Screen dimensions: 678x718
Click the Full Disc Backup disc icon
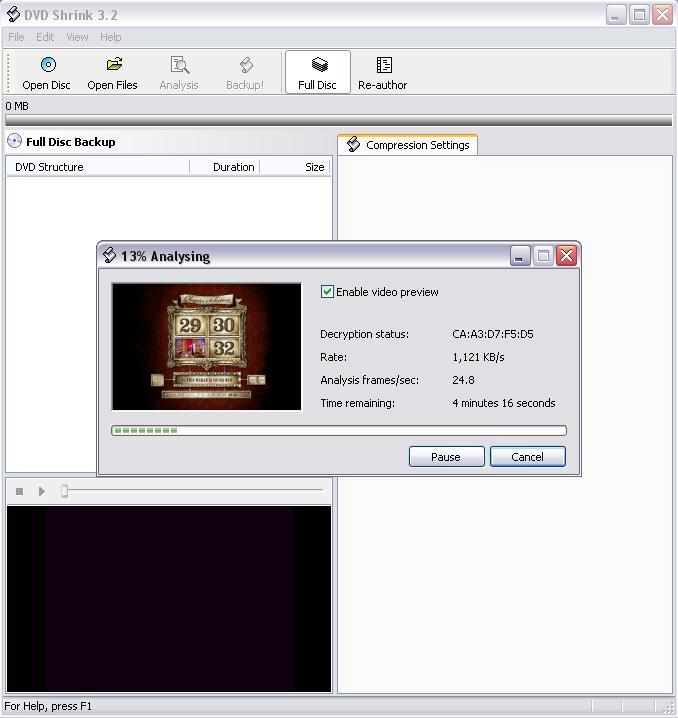pyautogui.click(x=14, y=141)
